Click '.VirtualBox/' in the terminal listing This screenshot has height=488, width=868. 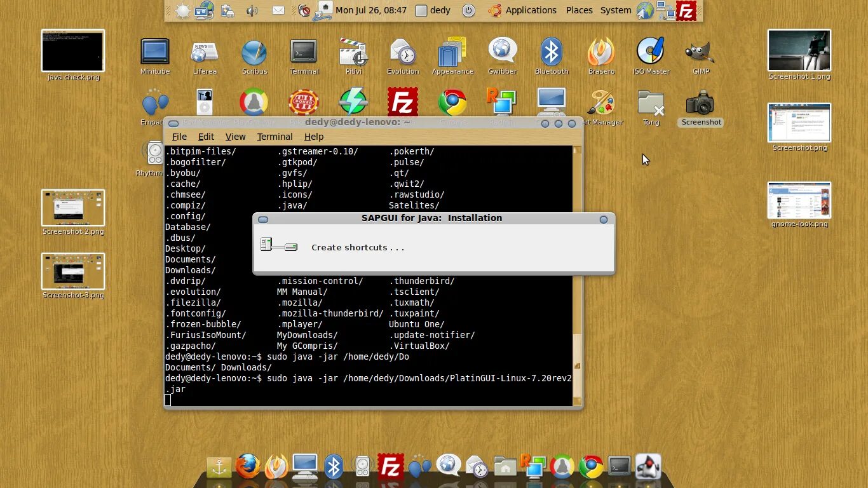pos(419,346)
